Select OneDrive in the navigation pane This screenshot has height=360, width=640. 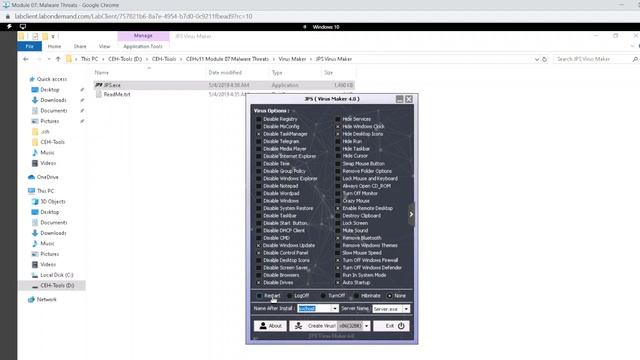click(47, 177)
